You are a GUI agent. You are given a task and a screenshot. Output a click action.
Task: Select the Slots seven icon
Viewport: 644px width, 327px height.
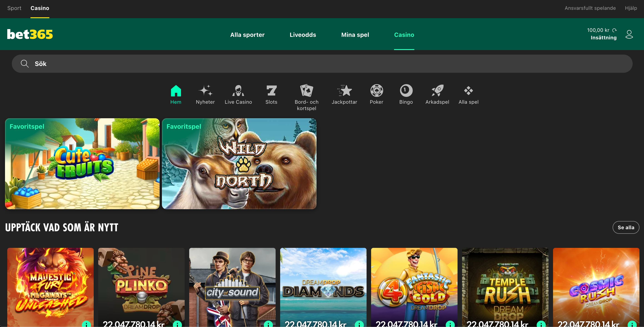271,91
